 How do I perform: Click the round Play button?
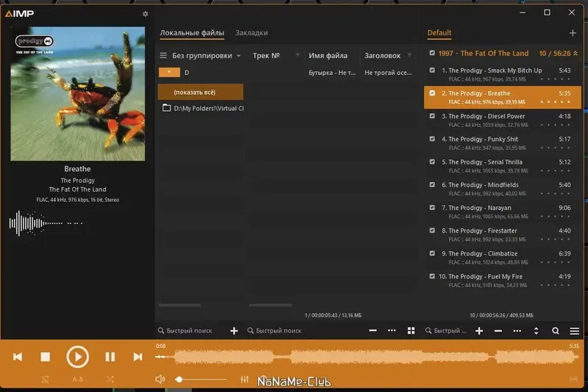78,357
